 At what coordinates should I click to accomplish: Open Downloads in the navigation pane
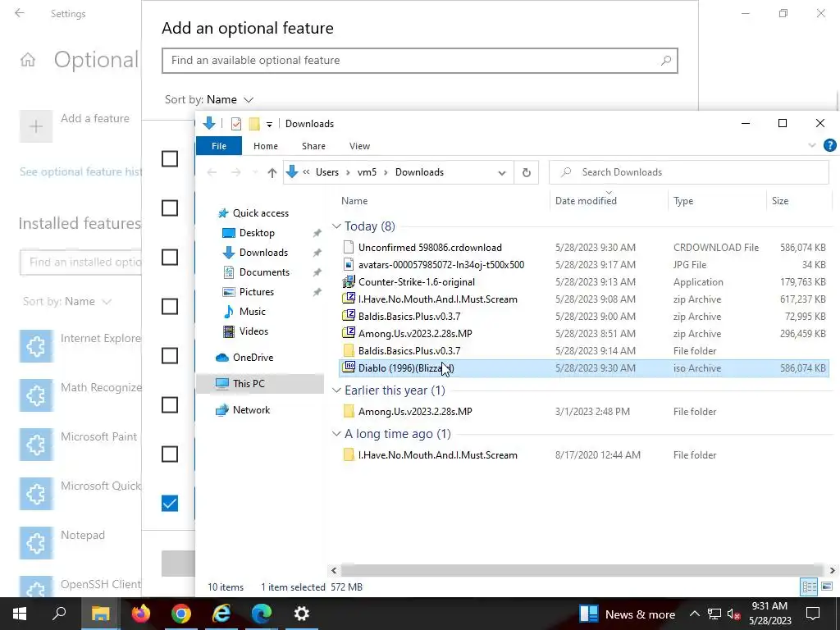263,253
